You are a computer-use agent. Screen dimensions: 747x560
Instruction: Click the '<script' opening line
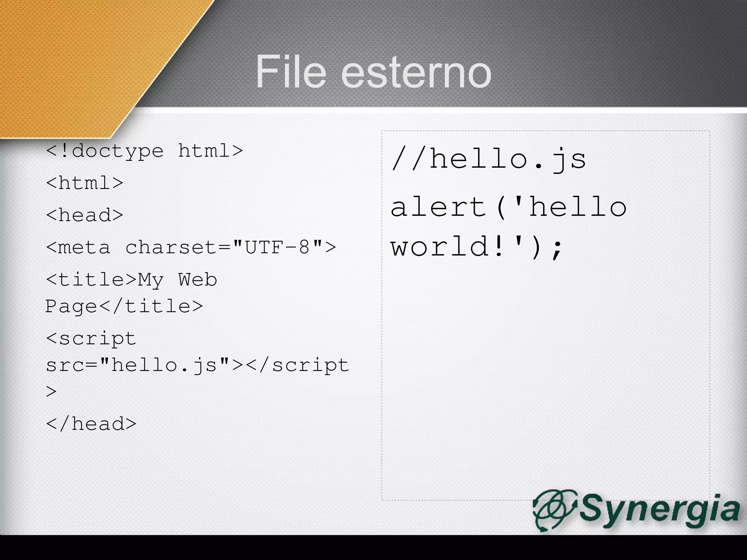(x=91, y=339)
